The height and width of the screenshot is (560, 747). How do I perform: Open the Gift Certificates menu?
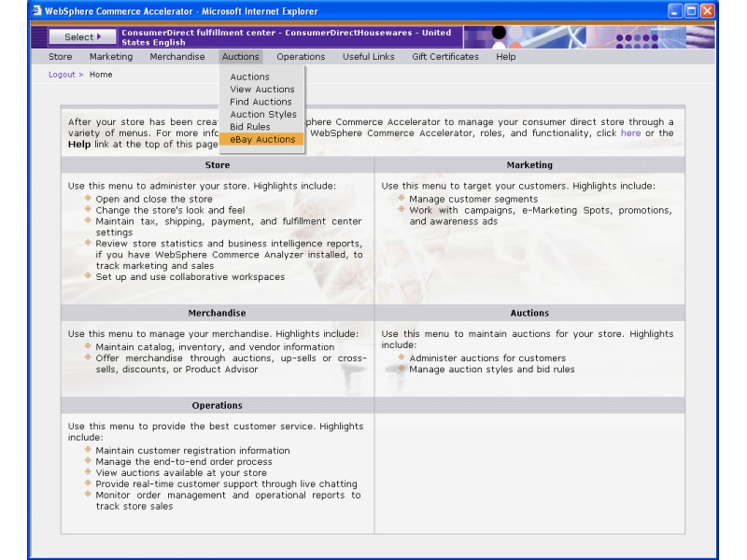(x=445, y=57)
